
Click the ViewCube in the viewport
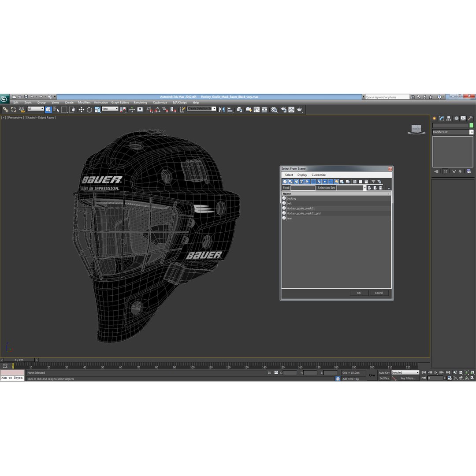[x=416, y=129]
